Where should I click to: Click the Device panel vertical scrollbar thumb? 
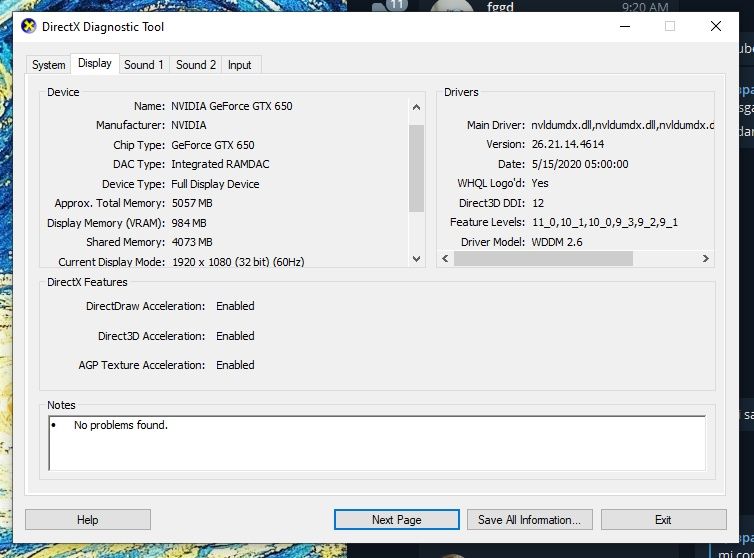[416, 168]
